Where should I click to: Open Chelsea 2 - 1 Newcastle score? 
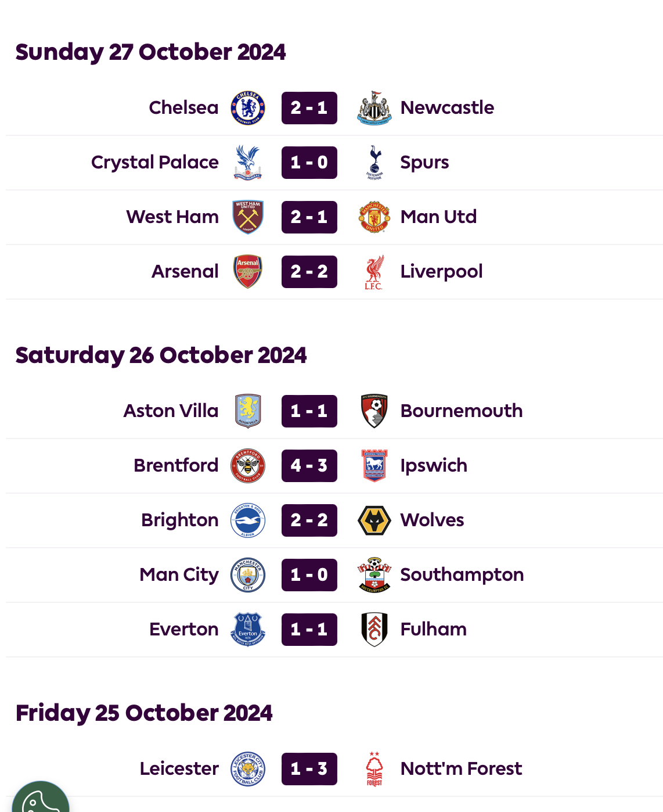coord(309,108)
